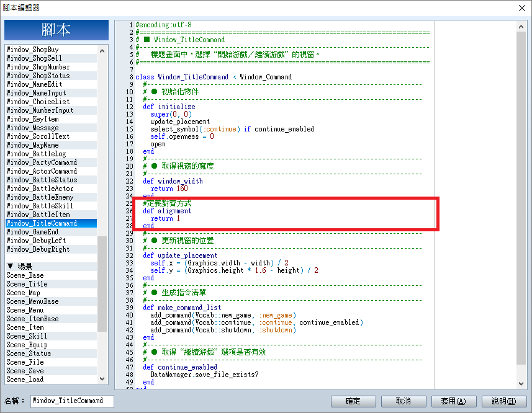Click the 取消 cancel button
Image resolution: width=532 pixels, height=413 pixels.
[404, 401]
